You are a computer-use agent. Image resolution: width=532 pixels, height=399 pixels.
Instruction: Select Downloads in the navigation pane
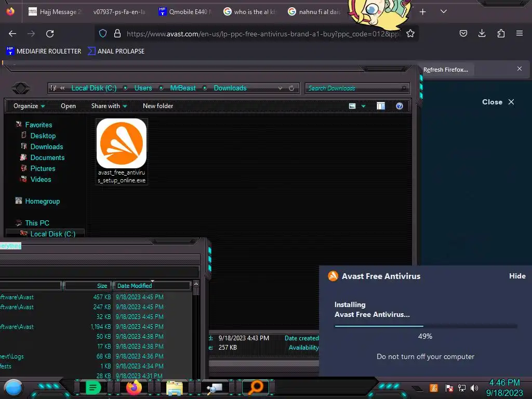(46, 147)
